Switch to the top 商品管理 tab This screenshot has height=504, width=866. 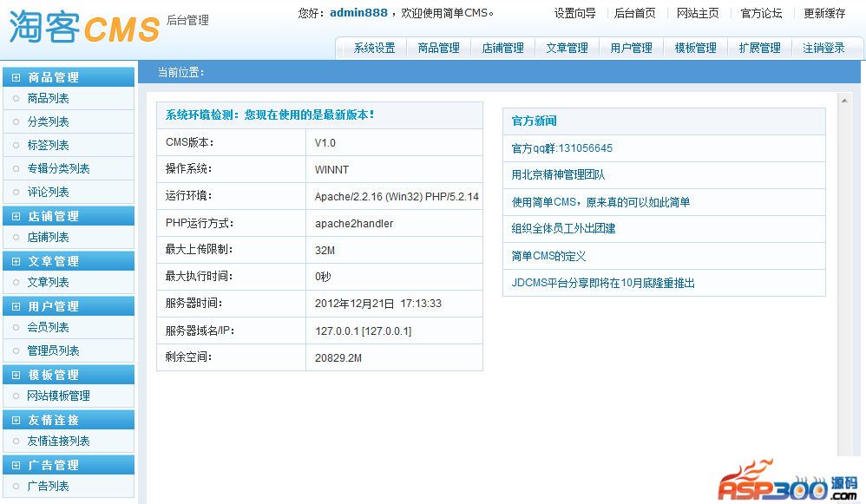(x=438, y=48)
